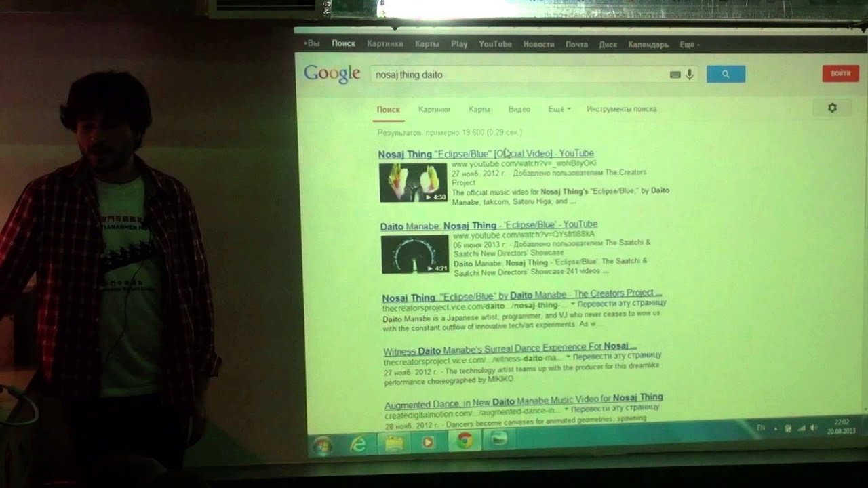Open the media player taskbar icon
Screen dimensions: 868x488
tap(428, 442)
